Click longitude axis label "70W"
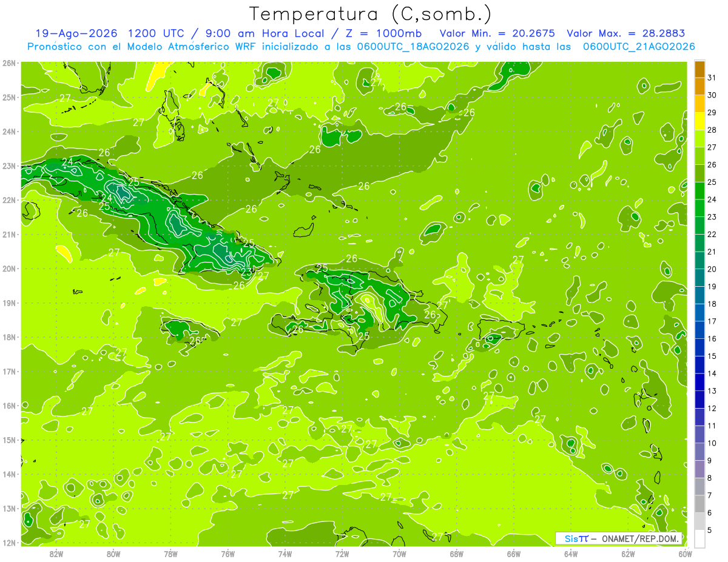728x562 pixels. coord(399,554)
